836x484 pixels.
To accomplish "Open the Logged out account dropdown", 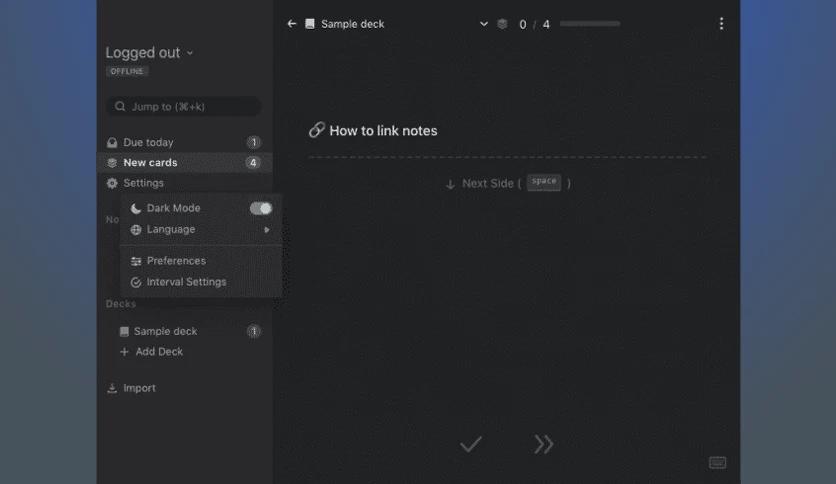I will pos(149,52).
